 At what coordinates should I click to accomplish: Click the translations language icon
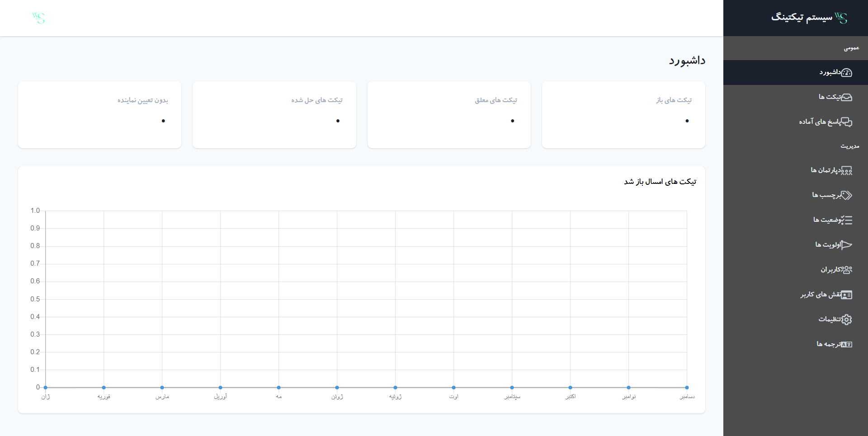(x=846, y=344)
